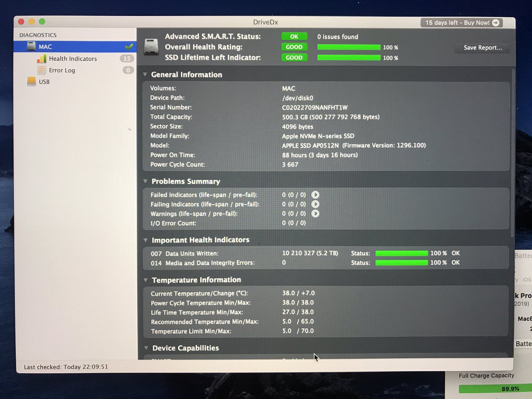Click the main panel vertical scrollbar
532x399 pixels.
pyautogui.click(x=513, y=153)
